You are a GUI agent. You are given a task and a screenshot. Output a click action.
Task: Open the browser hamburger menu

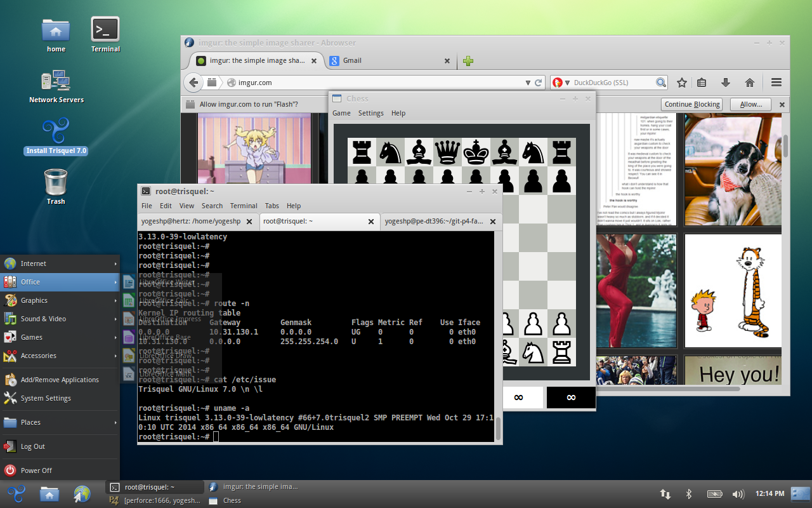tap(776, 83)
